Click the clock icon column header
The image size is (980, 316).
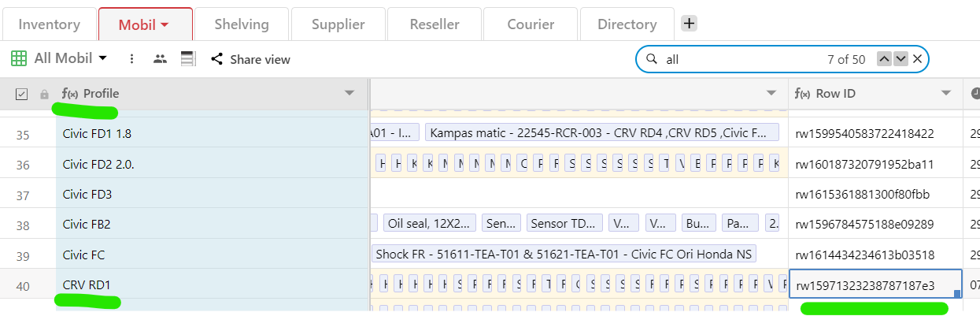pyautogui.click(x=974, y=94)
